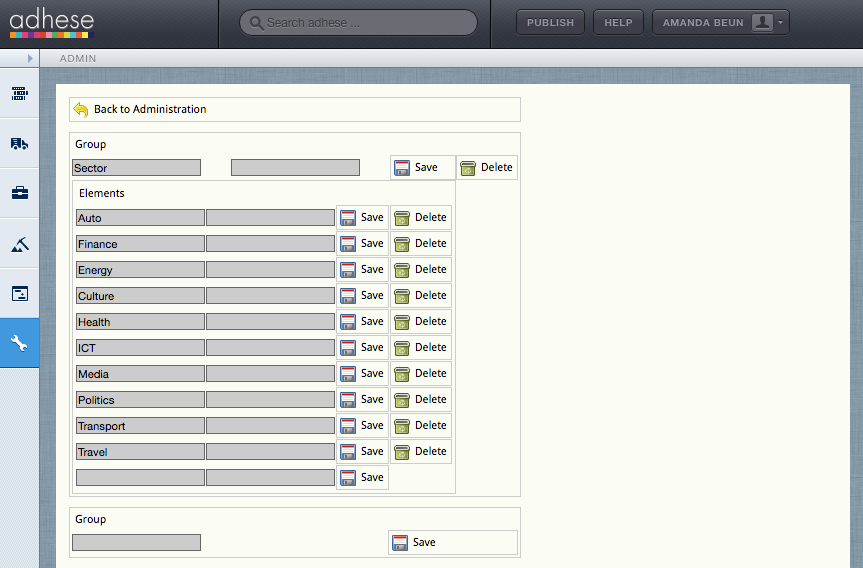Focus the empty new Group name field
Viewport: 863px width, 568px height.
click(136, 542)
